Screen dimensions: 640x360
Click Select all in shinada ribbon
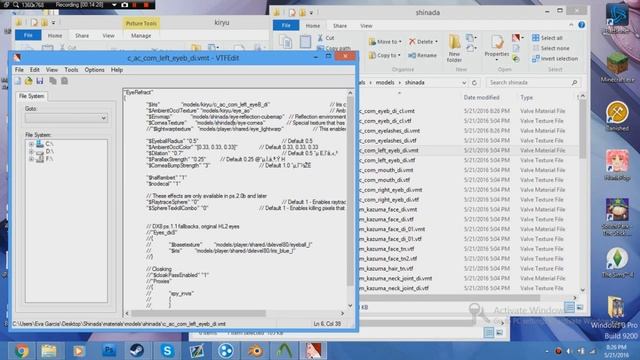[x=547, y=38]
